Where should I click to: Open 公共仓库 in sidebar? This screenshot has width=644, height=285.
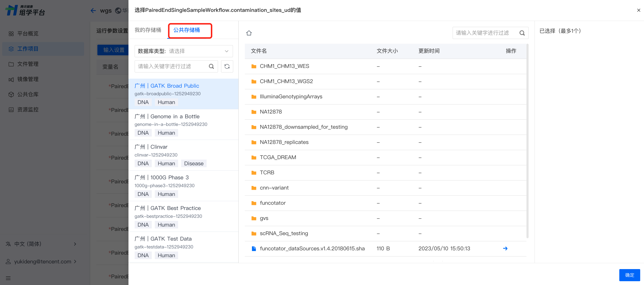click(43, 95)
